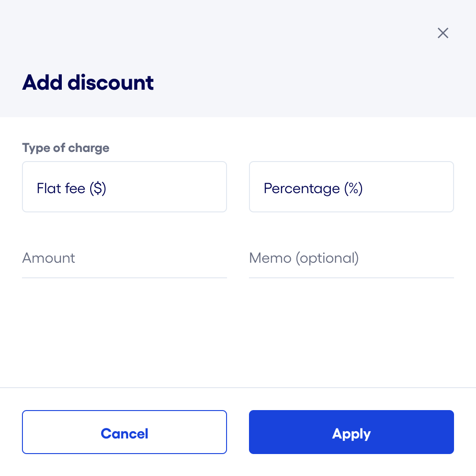Screen dimensions: 476x476
Task: Dismiss the dialog using Cancel
Action: [x=124, y=432]
